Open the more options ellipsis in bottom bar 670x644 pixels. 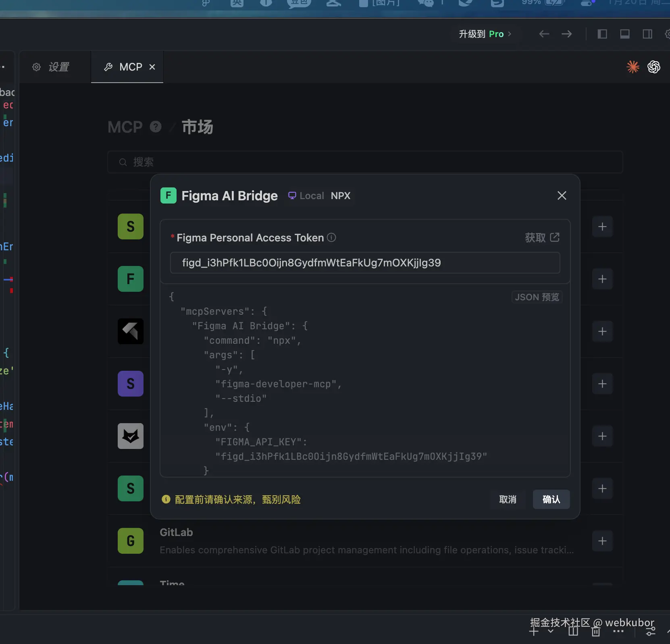[618, 632]
